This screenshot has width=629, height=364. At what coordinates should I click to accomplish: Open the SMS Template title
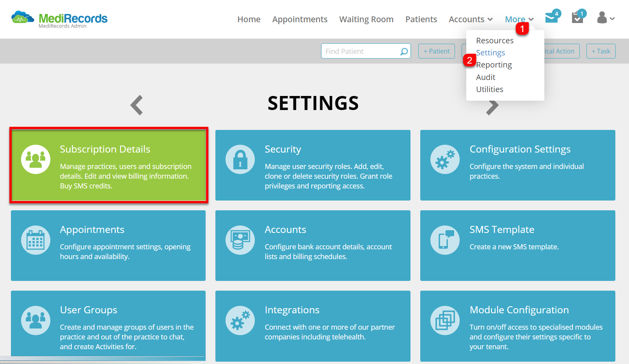(502, 229)
